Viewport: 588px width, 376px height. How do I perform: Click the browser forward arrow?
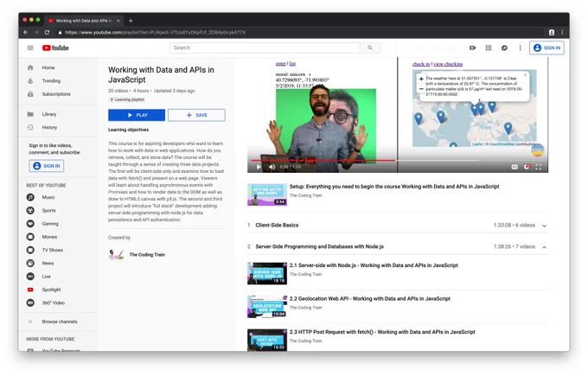(36, 32)
